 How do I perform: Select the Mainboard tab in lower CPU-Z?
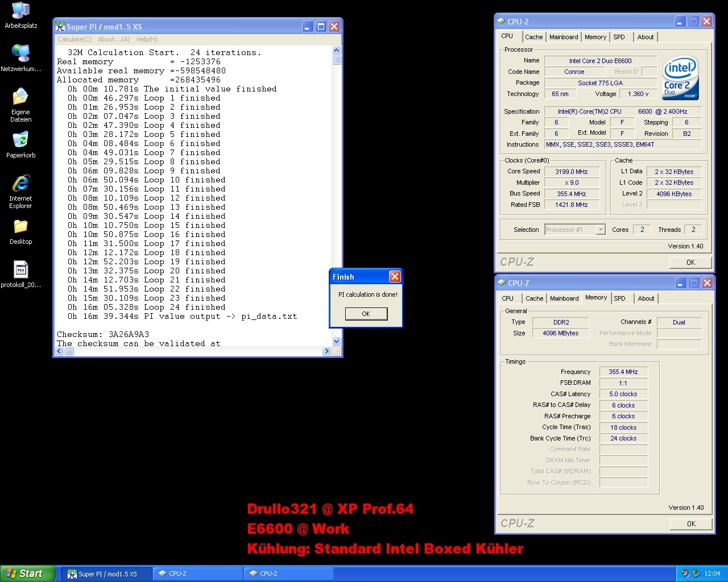point(564,298)
